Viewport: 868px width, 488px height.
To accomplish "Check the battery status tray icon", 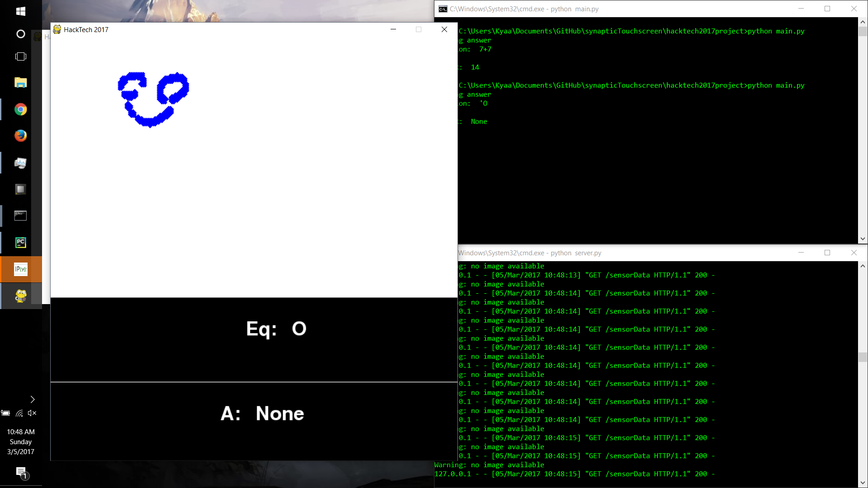I will pyautogui.click(x=6, y=413).
